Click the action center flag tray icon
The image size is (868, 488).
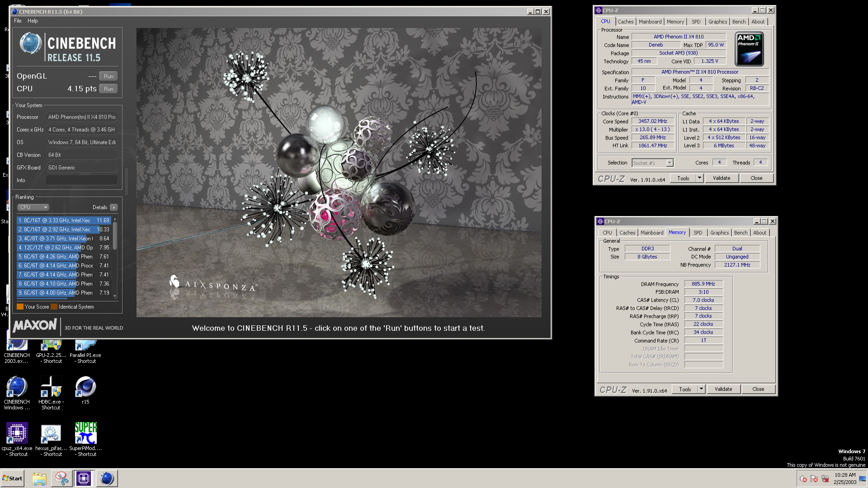click(x=814, y=479)
